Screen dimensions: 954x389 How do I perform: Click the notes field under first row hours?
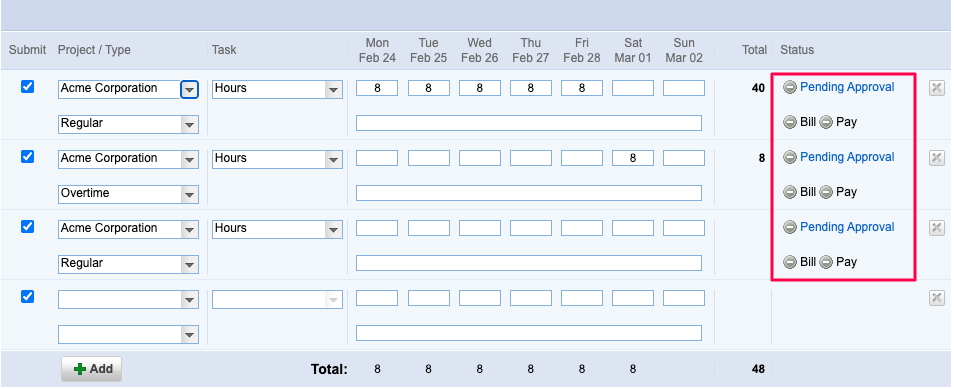pyautogui.click(x=529, y=123)
